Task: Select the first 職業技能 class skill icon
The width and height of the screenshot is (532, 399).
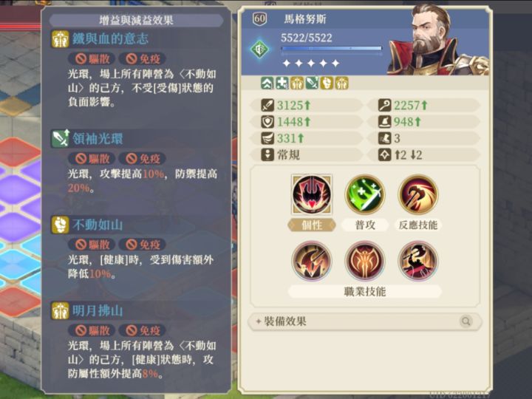Action: click(312, 261)
